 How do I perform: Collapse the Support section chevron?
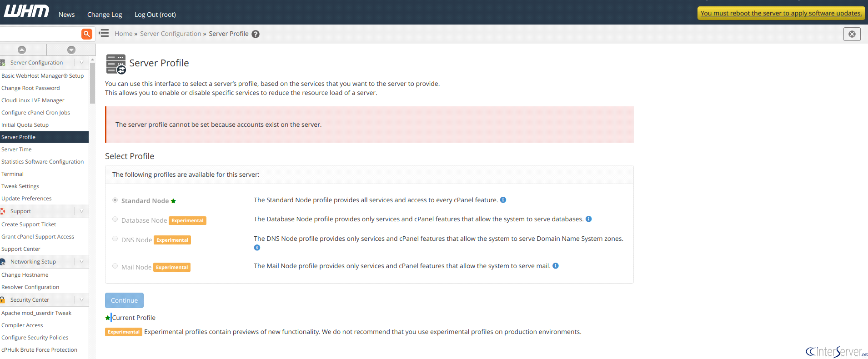[81, 211]
